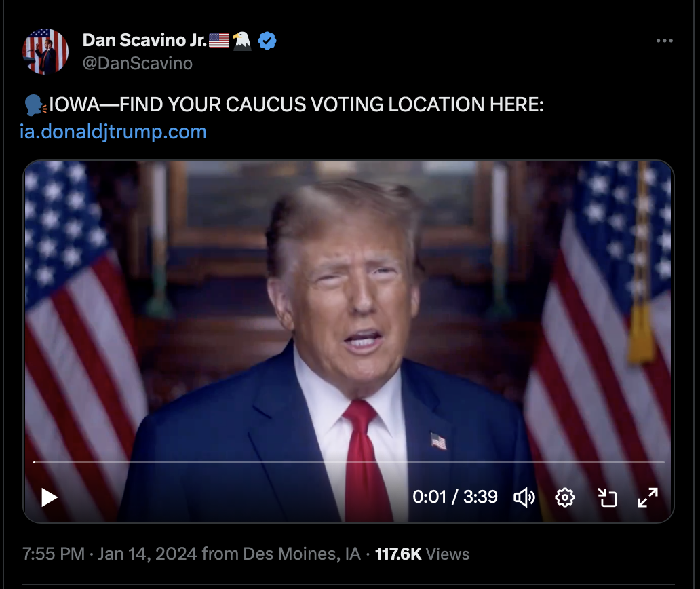Click the American flag emoji beside the name
Image resolution: width=700 pixels, height=589 pixels.
pyautogui.click(x=218, y=40)
